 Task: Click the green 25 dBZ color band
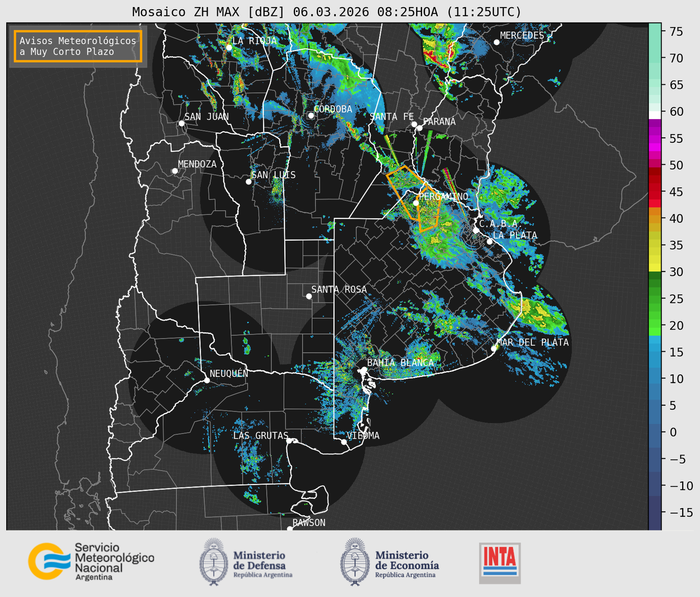point(655,298)
